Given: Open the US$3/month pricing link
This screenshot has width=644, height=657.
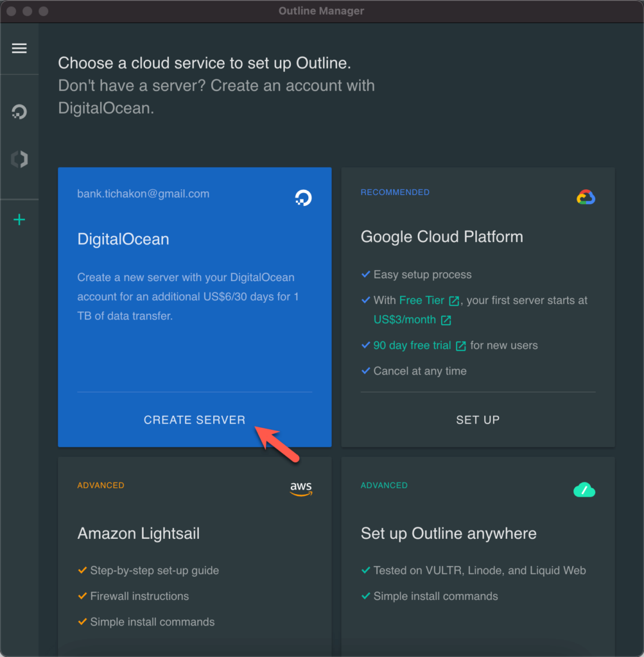Looking at the screenshot, I should click(x=405, y=320).
